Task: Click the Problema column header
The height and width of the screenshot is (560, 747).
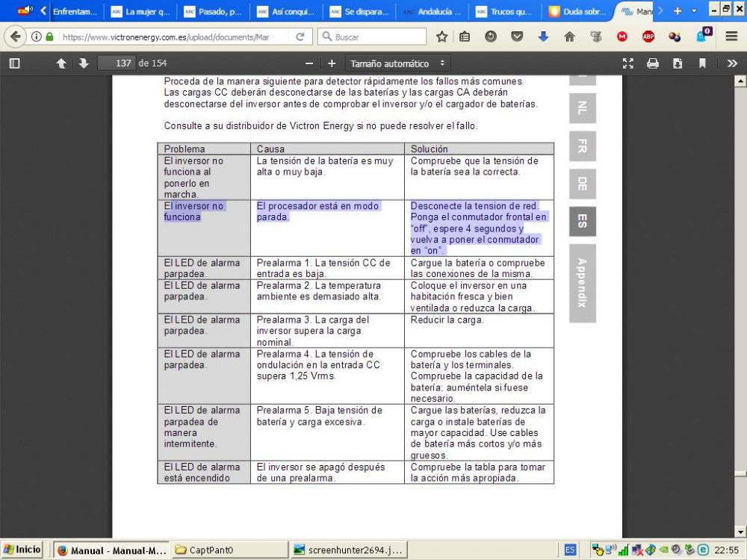Action: (x=204, y=149)
